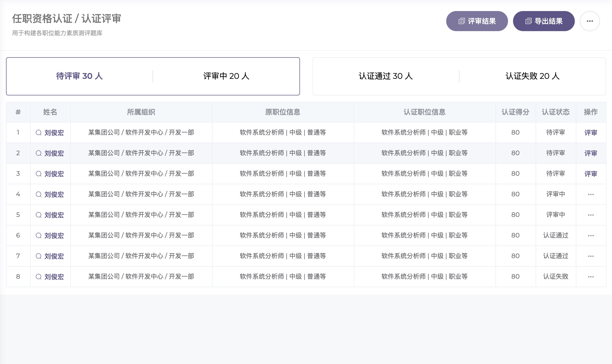Switch to the 待评审 30 人 tab
Viewport: 612px width, 364px height.
coord(79,76)
